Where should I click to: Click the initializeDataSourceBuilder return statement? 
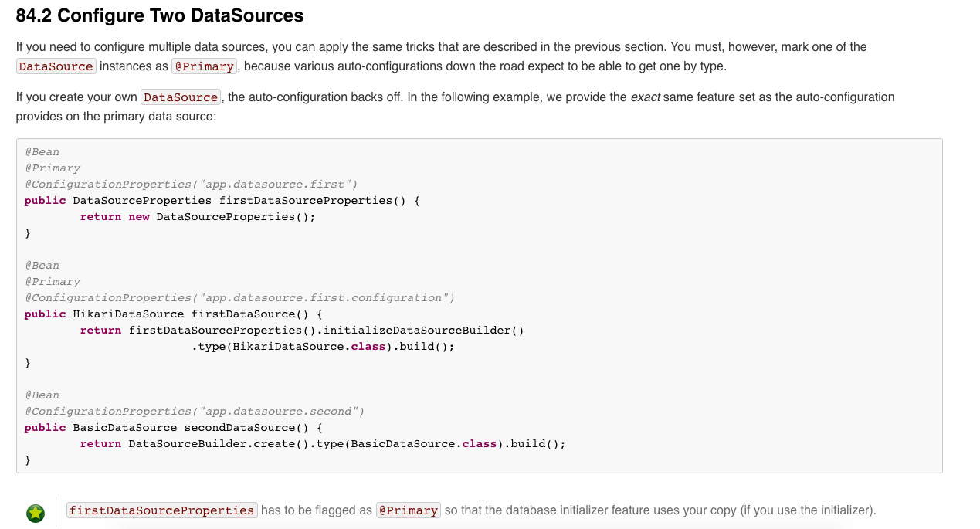(x=302, y=331)
